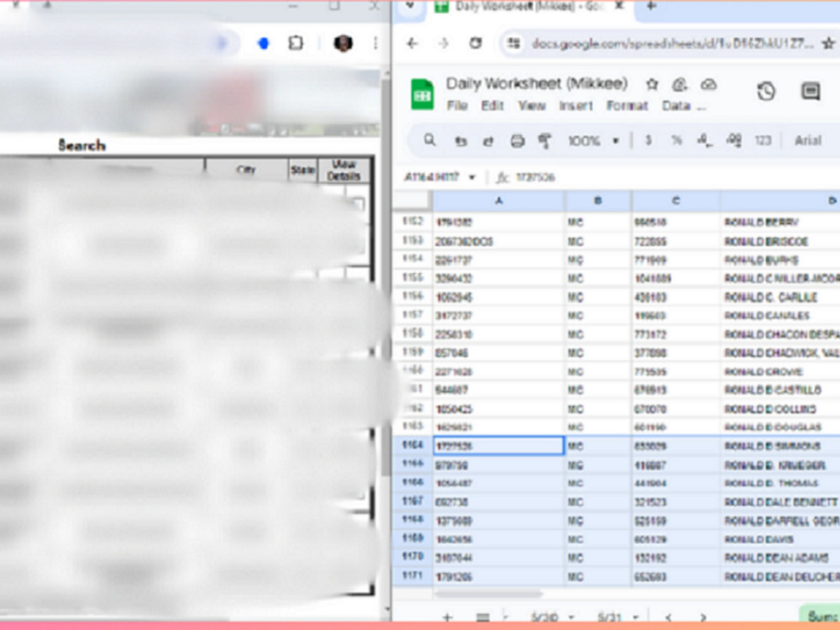Screen dimensions: 840x630
Task: Increase decimal places
Action: pos(734,140)
